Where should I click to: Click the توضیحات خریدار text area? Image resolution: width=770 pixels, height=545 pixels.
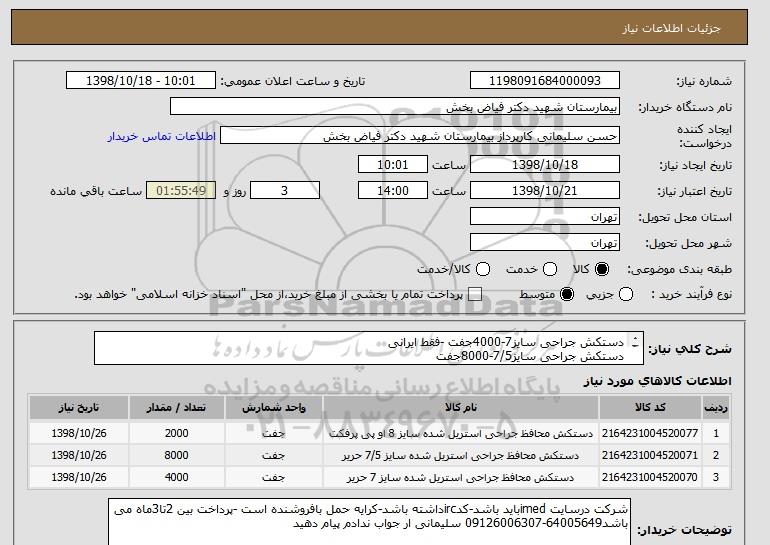369,522
